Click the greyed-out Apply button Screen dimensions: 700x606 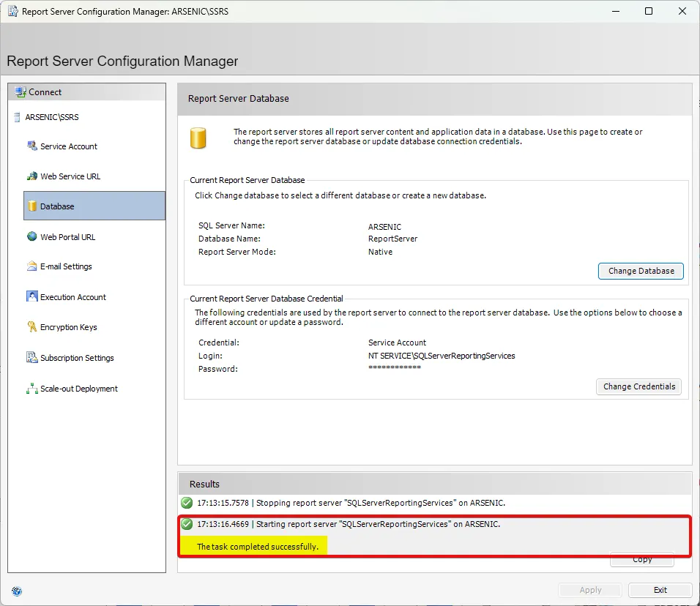point(590,590)
